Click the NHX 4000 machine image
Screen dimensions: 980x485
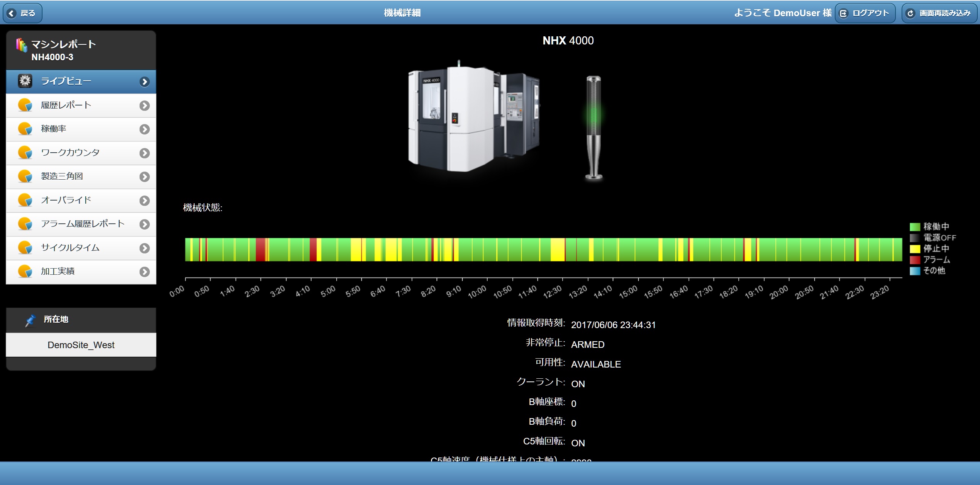(x=474, y=116)
